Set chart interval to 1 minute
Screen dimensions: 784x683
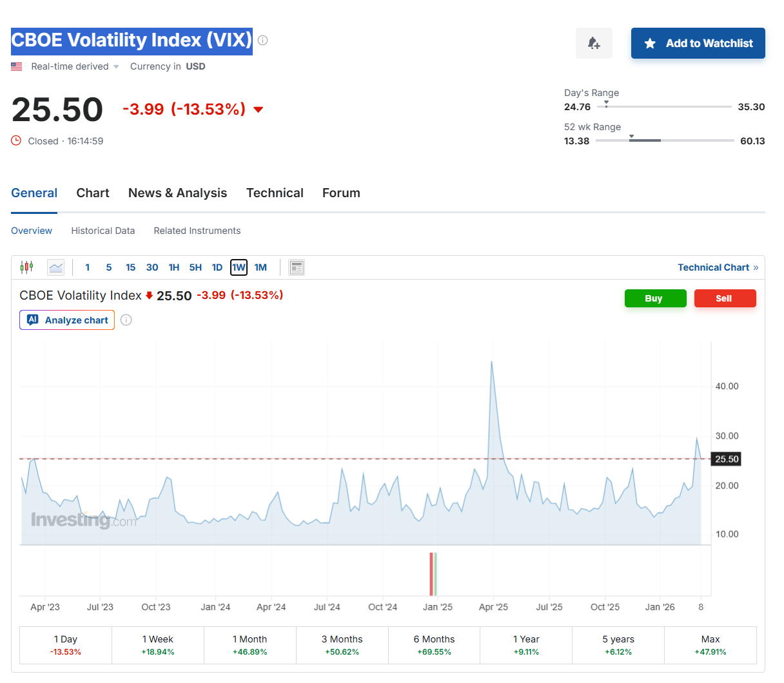88,267
